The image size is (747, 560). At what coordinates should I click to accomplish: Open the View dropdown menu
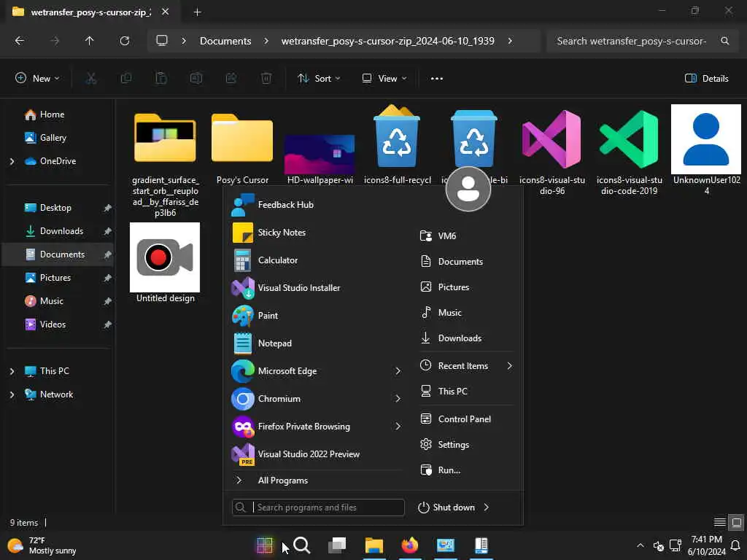(384, 79)
